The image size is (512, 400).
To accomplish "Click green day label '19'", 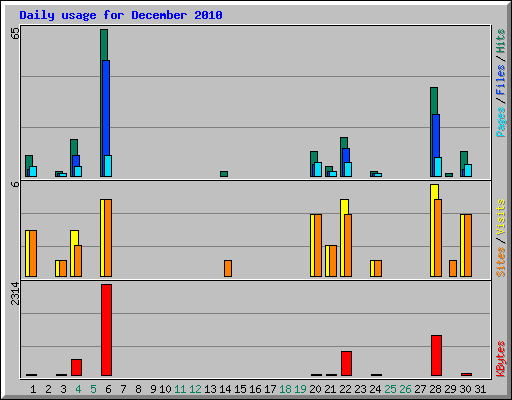I will [300, 389].
